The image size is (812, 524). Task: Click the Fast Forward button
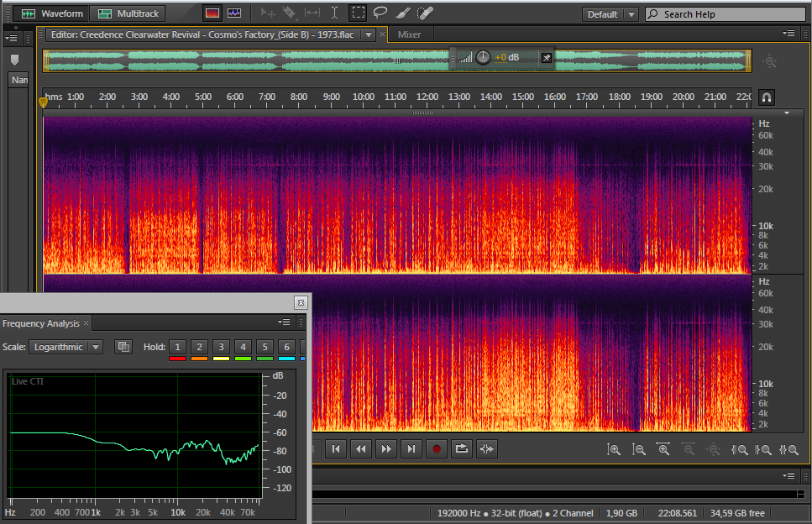pyautogui.click(x=386, y=449)
